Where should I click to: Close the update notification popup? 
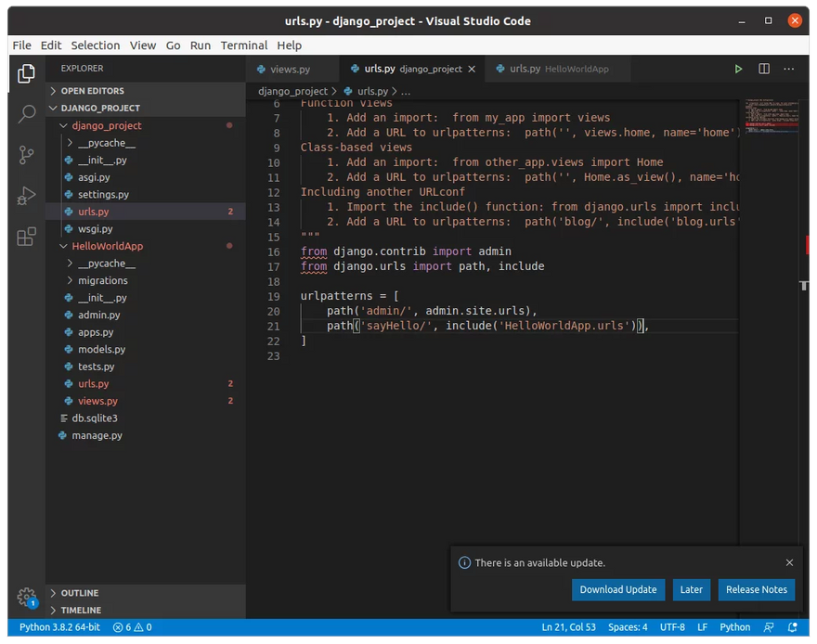[x=789, y=562]
